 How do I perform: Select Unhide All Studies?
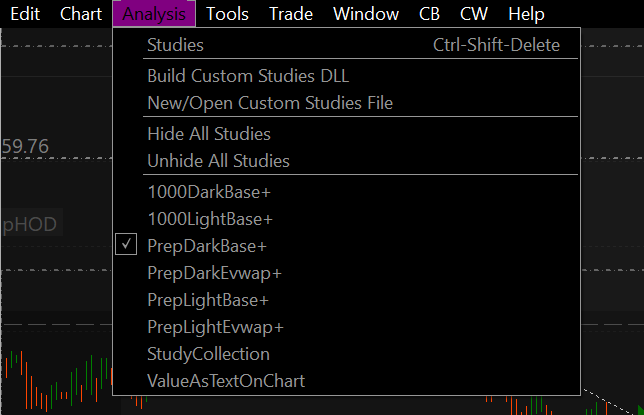(x=218, y=161)
